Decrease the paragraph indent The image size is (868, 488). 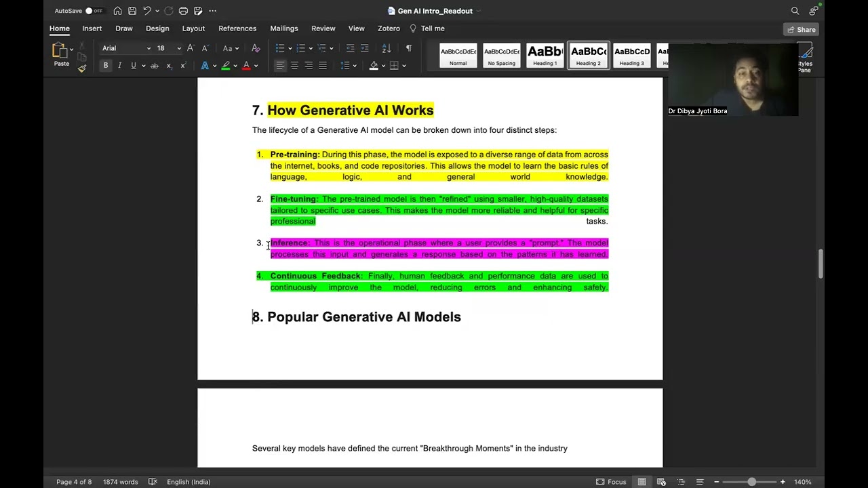pos(350,48)
